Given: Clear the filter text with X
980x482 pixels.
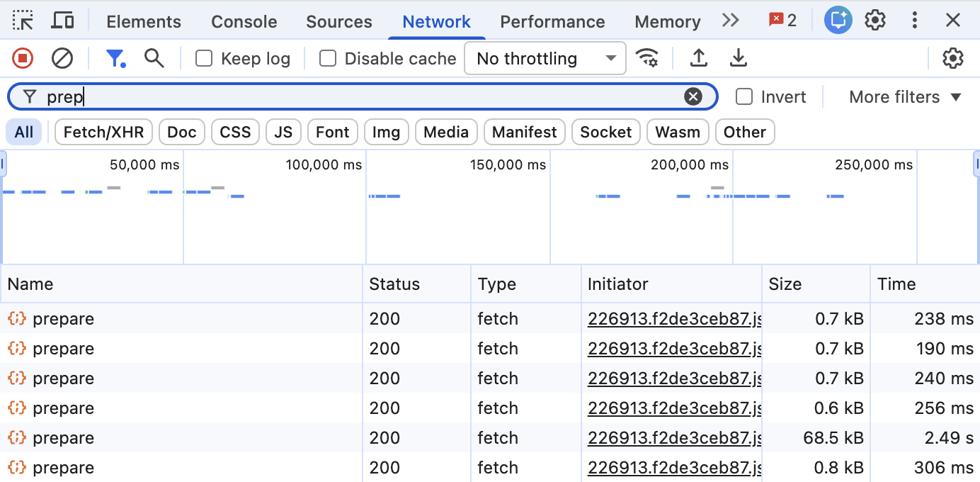Looking at the screenshot, I should pyautogui.click(x=693, y=97).
